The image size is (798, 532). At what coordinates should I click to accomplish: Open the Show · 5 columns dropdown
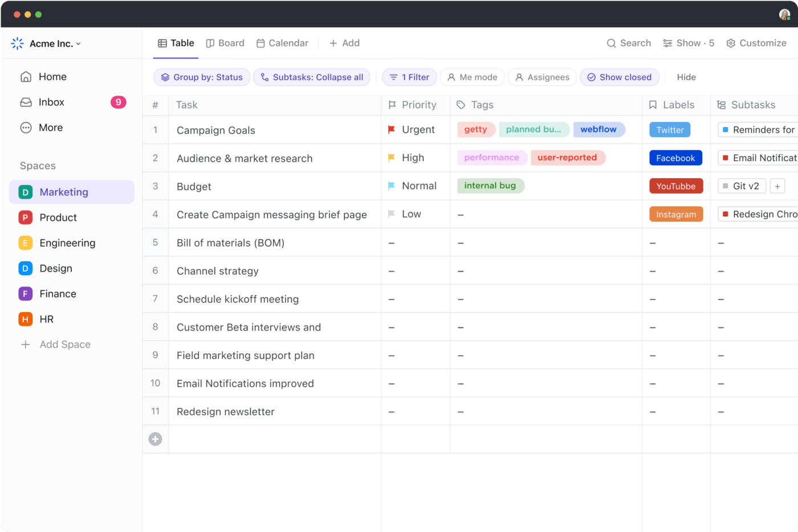(688, 43)
